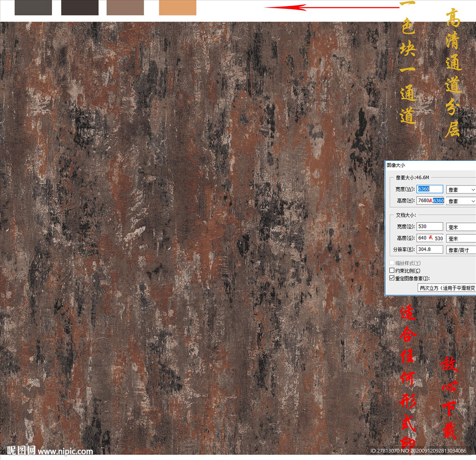The height and width of the screenshot is (460, 476).
Task: Click the light brown color swatch
Action: pos(125,7)
